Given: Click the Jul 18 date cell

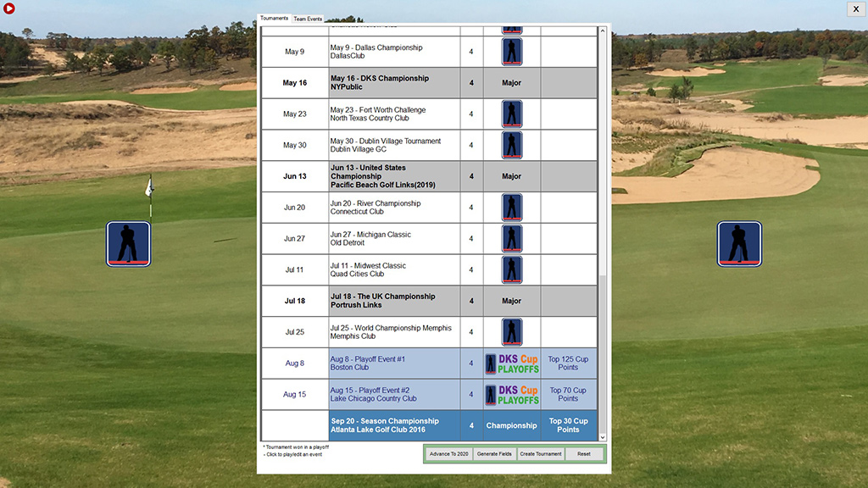Looking at the screenshot, I should (x=294, y=301).
